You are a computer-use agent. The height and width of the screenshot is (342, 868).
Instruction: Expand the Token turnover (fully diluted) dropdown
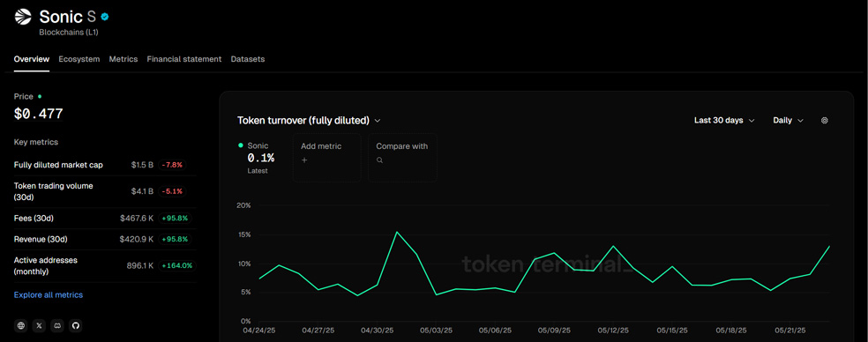pos(309,120)
